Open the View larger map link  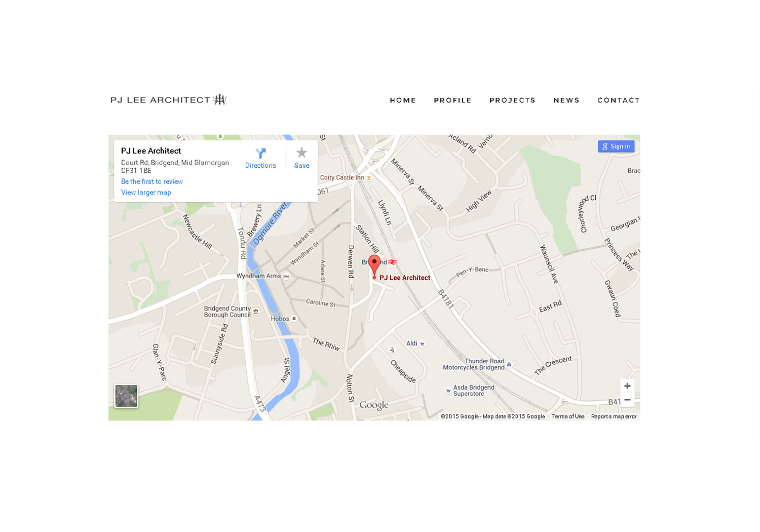pos(146,193)
